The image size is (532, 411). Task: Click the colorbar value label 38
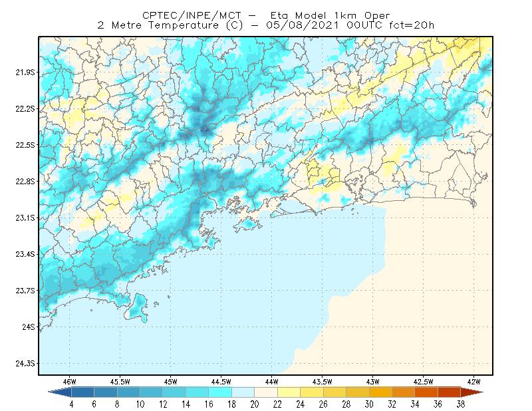tap(460, 404)
